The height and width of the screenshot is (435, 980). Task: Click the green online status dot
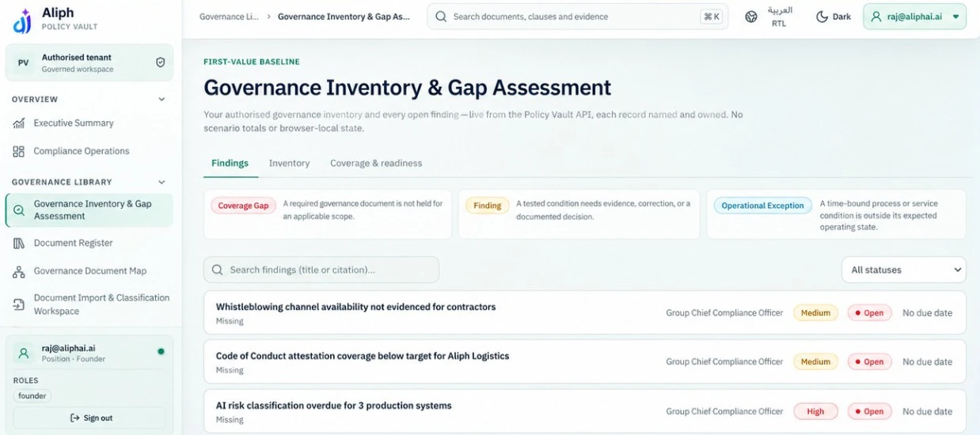161,351
